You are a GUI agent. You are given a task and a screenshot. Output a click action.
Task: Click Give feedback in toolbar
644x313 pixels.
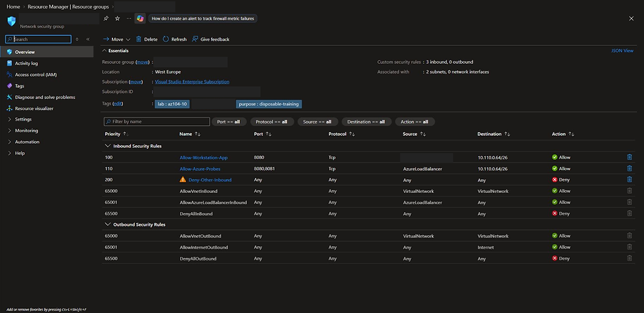(x=210, y=39)
